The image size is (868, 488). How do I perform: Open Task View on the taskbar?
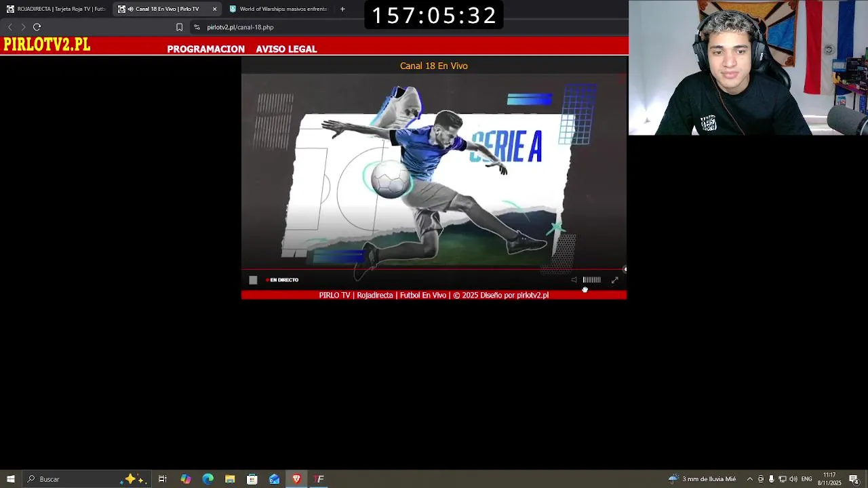(x=163, y=479)
